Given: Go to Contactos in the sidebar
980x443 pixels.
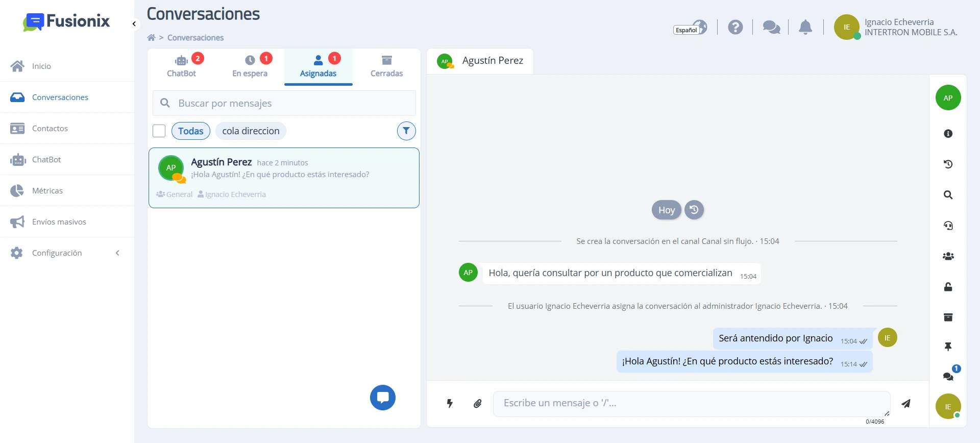Looking at the screenshot, I should [x=67, y=129].
